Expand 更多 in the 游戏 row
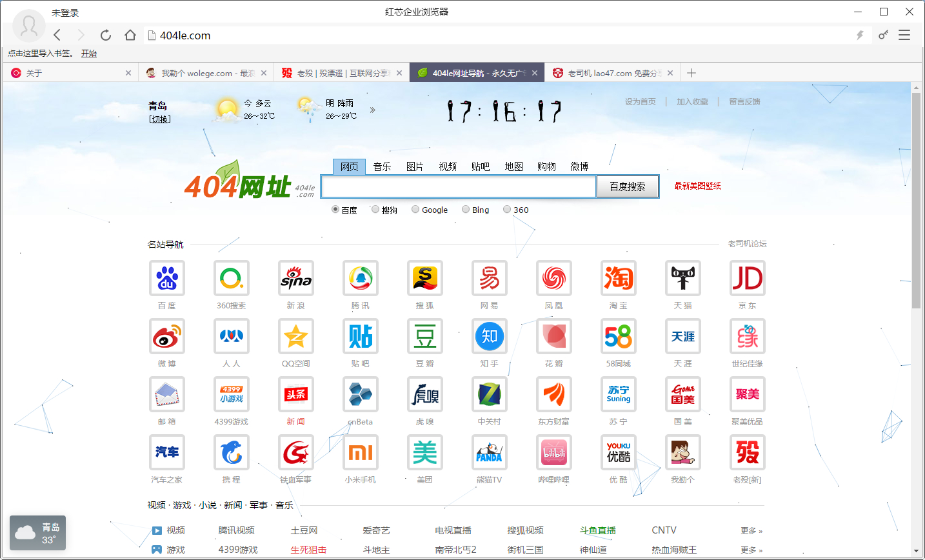 click(751, 550)
